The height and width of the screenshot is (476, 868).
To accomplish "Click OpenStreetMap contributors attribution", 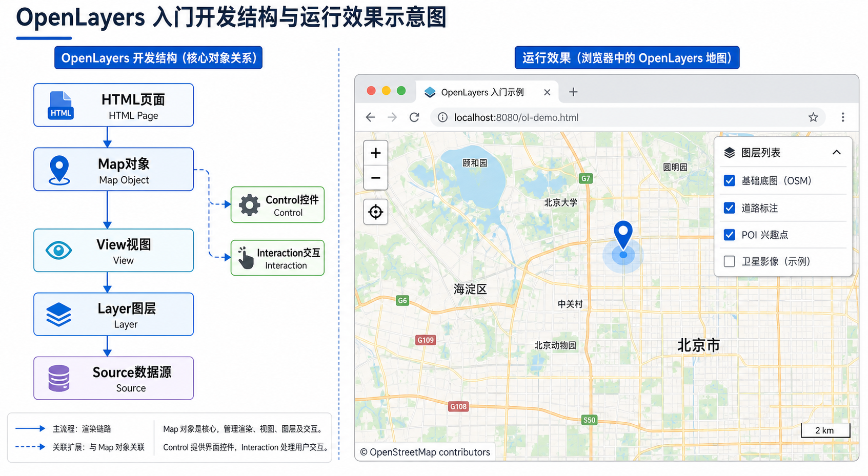I will click(425, 452).
